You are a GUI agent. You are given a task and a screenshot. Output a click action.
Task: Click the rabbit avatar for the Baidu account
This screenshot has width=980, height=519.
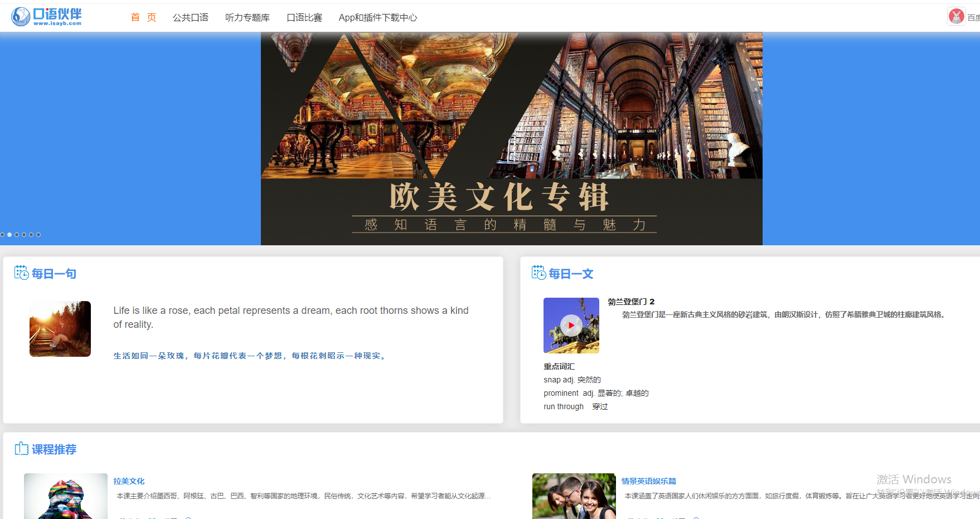tap(957, 16)
